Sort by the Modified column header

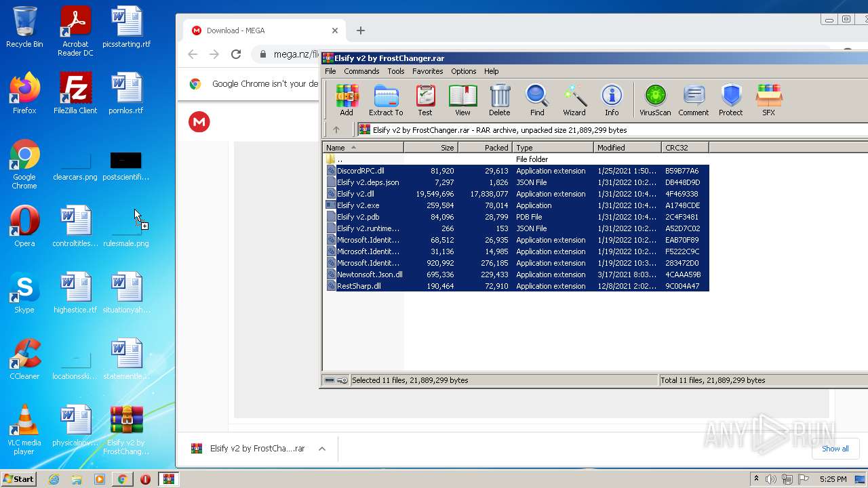(628, 148)
